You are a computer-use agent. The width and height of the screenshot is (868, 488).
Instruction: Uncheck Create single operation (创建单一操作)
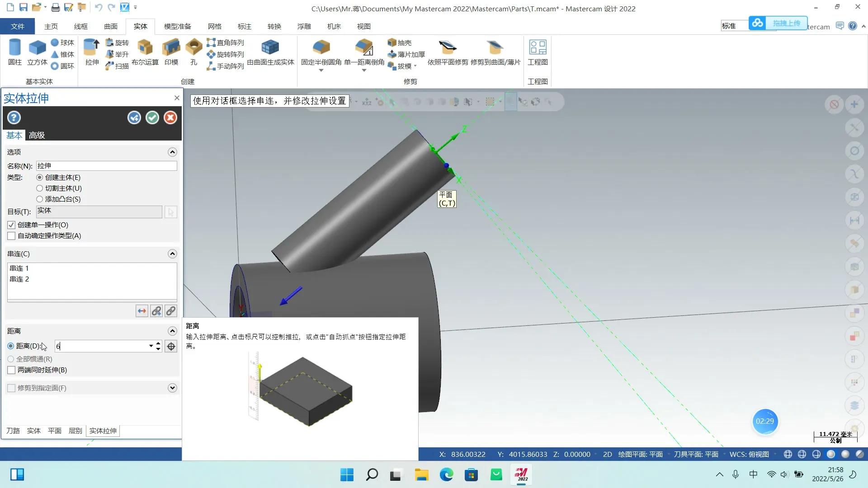[12, 225]
